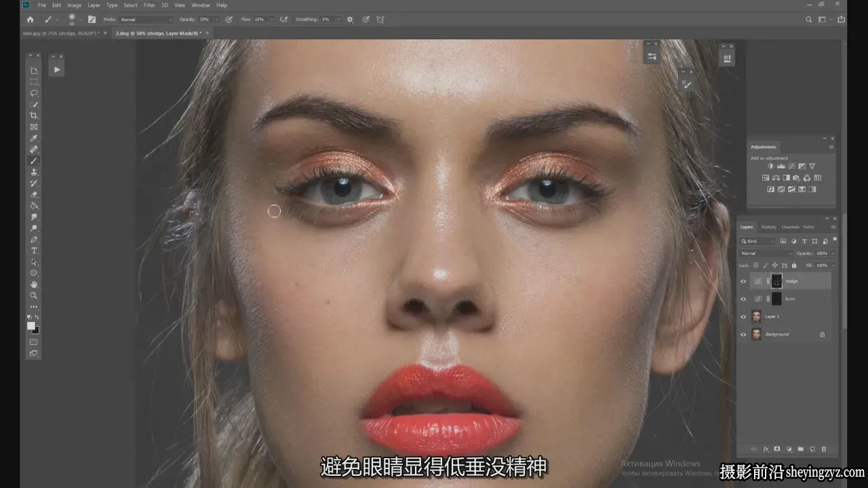Select the Eyedropper tool
The width and height of the screenshot is (868, 488).
tap(34, 138)
